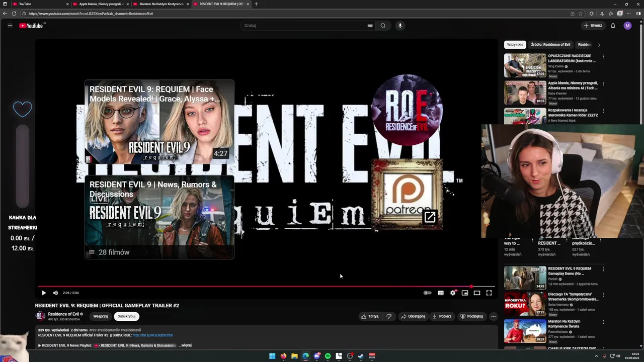This screenshot has height=362, width=644.
Task: Toggle subtitles in the player controls
Action: 441,293
